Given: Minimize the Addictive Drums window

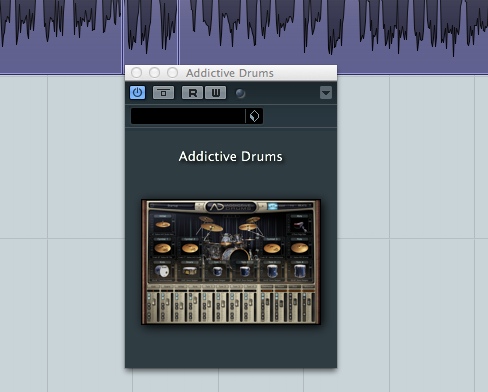Looking at the screenshot, I should pos(154,73).
